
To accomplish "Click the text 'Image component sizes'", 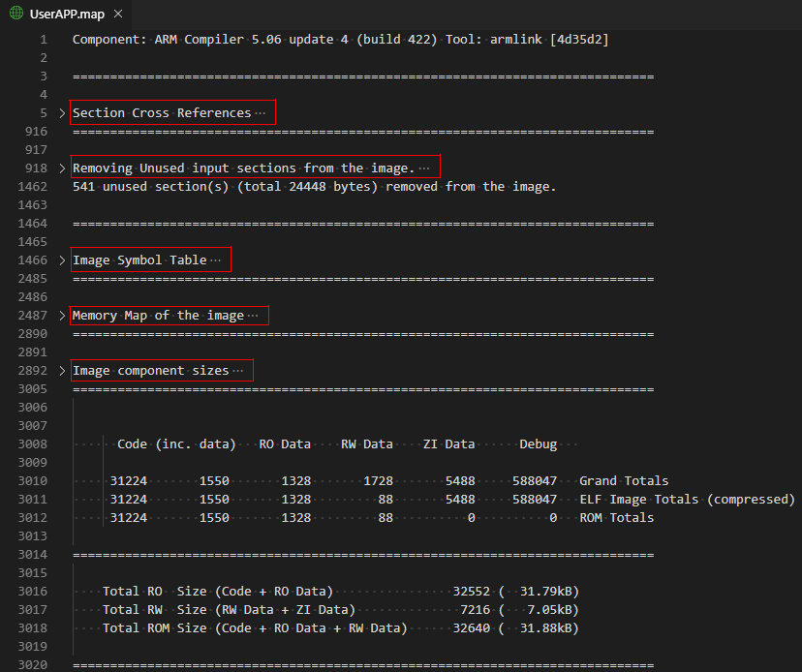I will click(x=151, y=371).
